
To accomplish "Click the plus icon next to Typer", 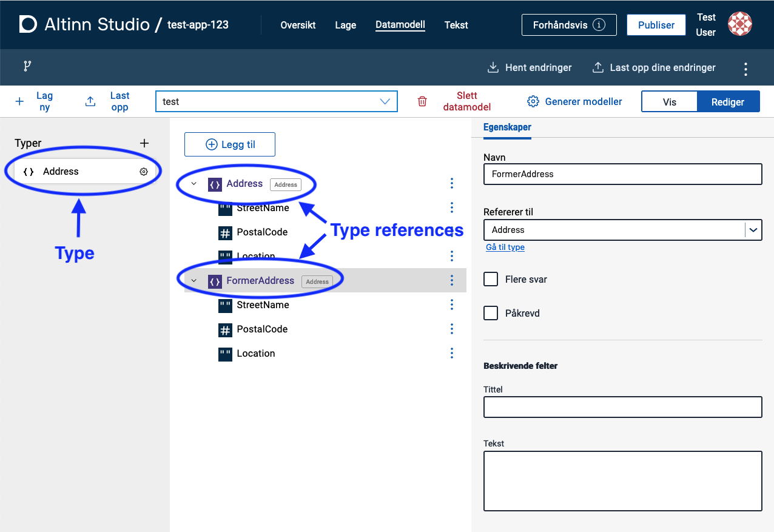I will pos(144,143).
